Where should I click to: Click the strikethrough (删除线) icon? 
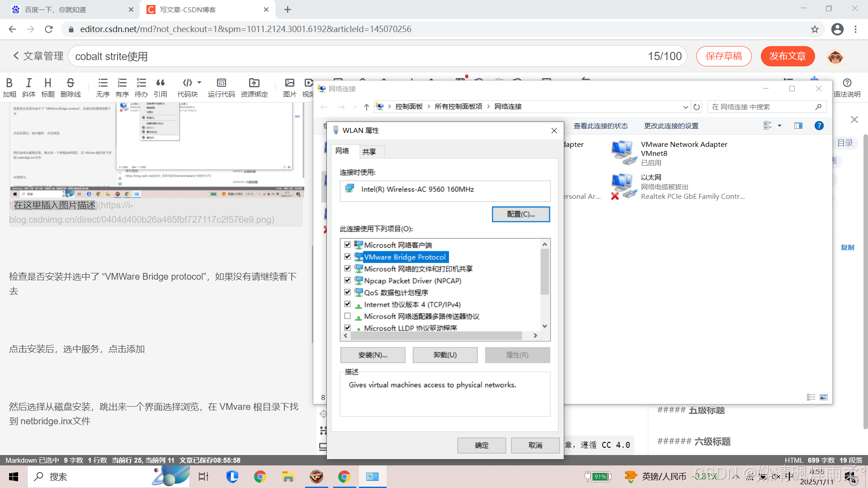[71, 83]
